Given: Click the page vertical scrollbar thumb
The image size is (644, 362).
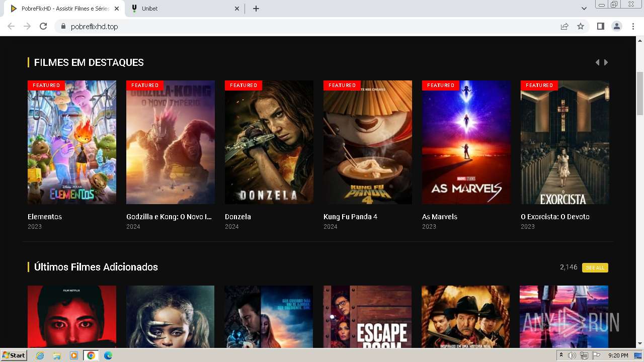Looking at the screenshot, I should (640, 94).
